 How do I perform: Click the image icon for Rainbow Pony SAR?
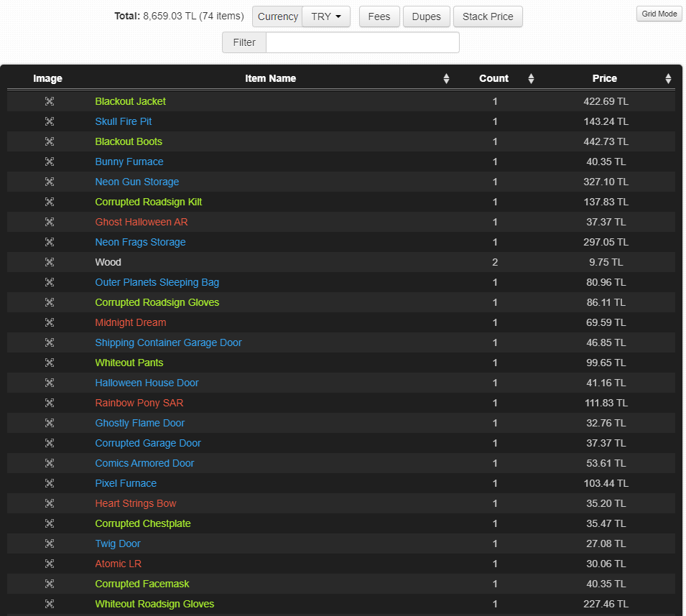click(x=50, y=403)
